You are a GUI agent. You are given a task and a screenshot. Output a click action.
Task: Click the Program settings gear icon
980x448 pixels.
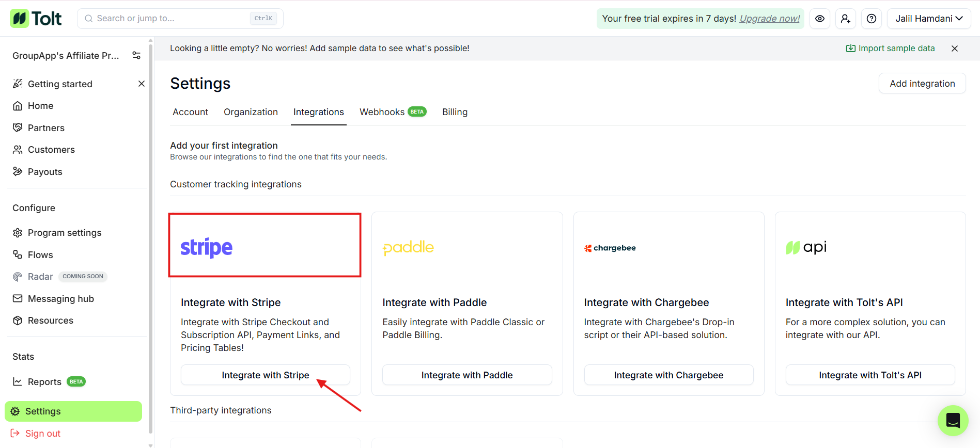pyautogui.click(x=18, y=233)
